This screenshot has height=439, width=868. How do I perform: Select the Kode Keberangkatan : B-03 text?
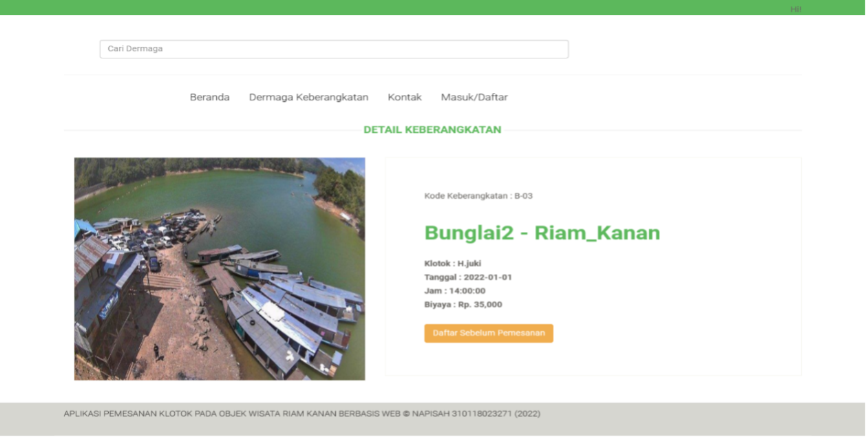(x=478, y=196)
